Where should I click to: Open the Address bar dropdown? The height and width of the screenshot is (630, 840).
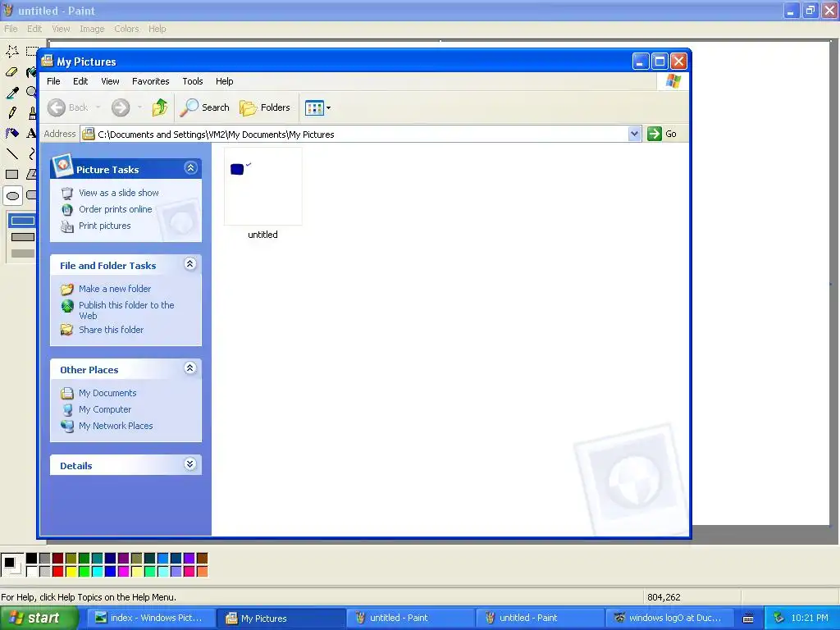click(634, 134)
